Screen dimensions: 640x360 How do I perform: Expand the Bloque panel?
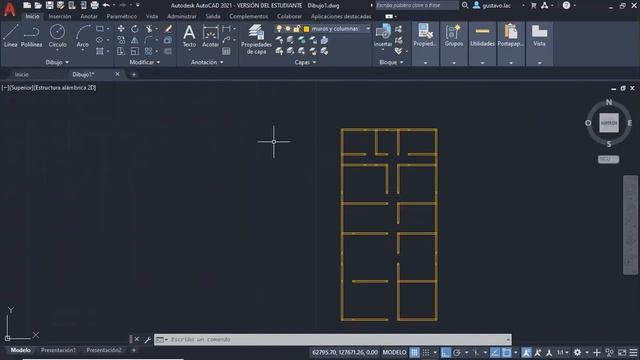[x=391, y=62]
